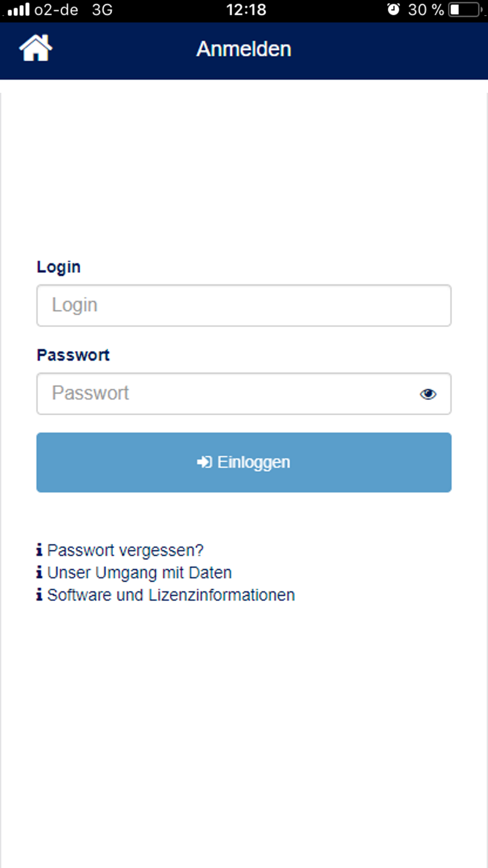Tap the battery icon in status bar
Viewport: 488px width, 868px height.
tap(466, 10)
